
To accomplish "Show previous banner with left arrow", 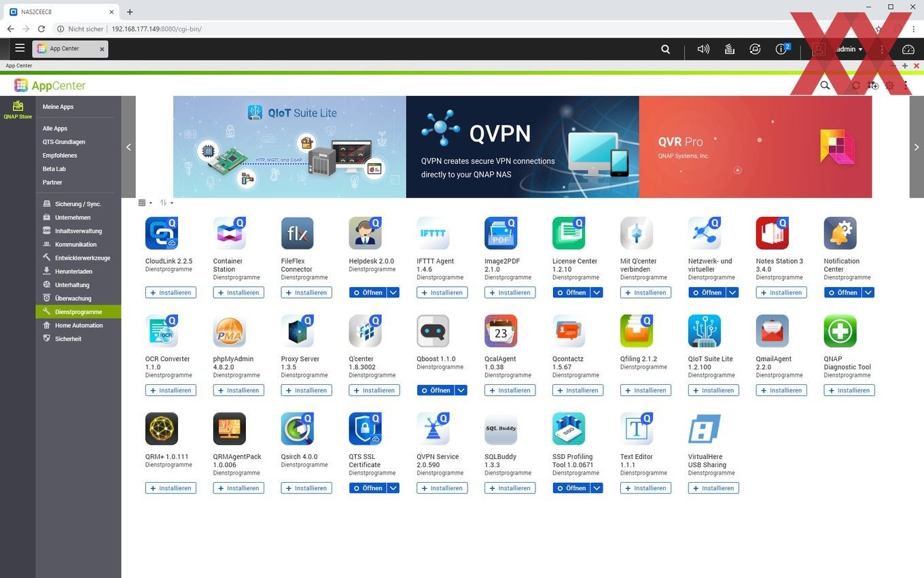I will [x=128, y=147].
